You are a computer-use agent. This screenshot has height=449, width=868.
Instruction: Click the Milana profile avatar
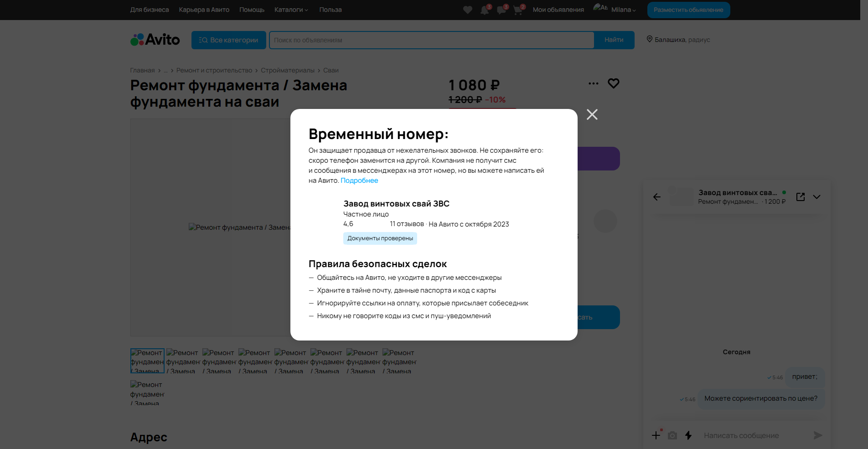point(600,8)
